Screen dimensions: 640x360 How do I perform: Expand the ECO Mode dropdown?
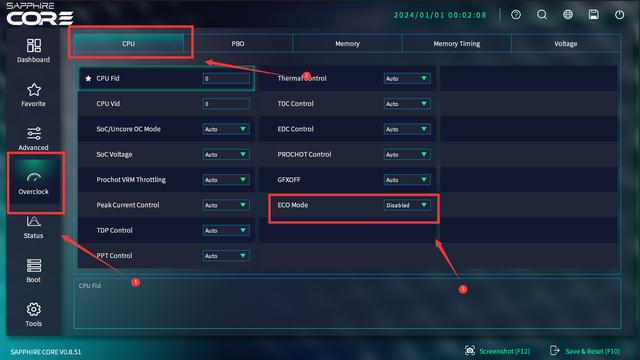(x=407, y=205)
